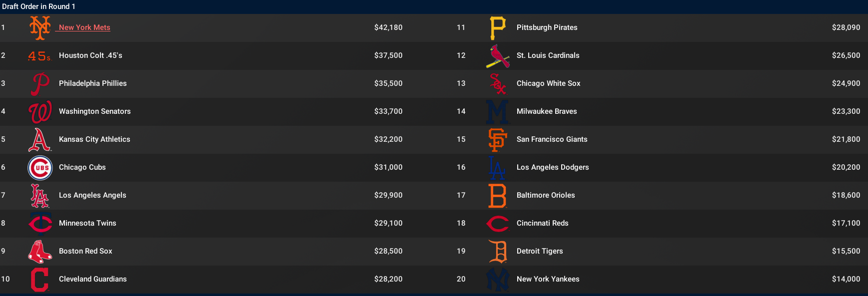Select the San Francisco Giants logo
Viewport: 868px width, 296px height.
498,139
